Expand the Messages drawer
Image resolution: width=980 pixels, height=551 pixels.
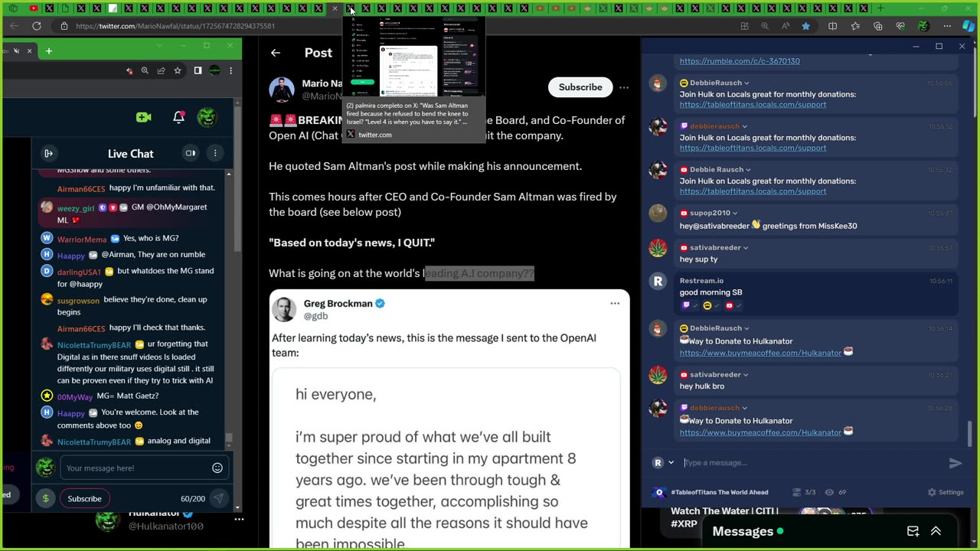936,531
